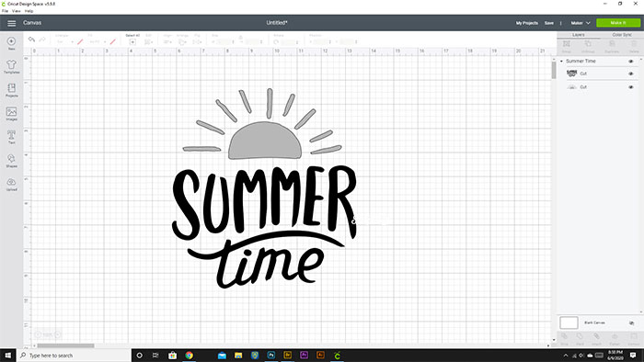The width and height of the screenshot is (644, 362).
Task: Open File Explorer from the taskbar
Action: click(x=238, y=356)
